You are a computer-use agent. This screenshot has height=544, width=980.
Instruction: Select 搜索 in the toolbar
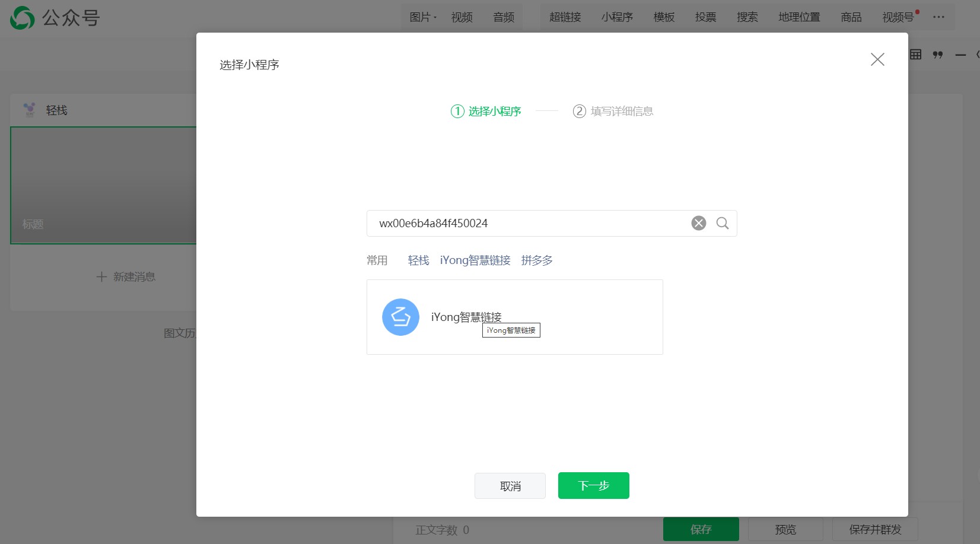(747, 17)
